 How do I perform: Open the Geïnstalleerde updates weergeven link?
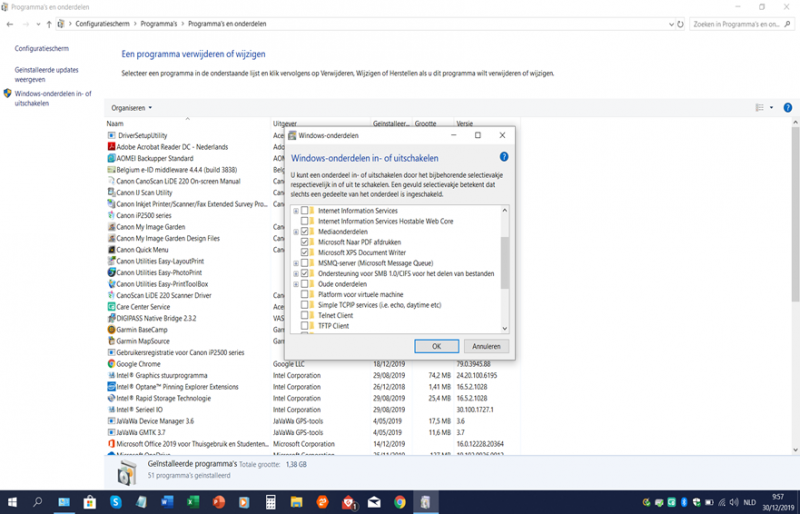click(46, 75)
